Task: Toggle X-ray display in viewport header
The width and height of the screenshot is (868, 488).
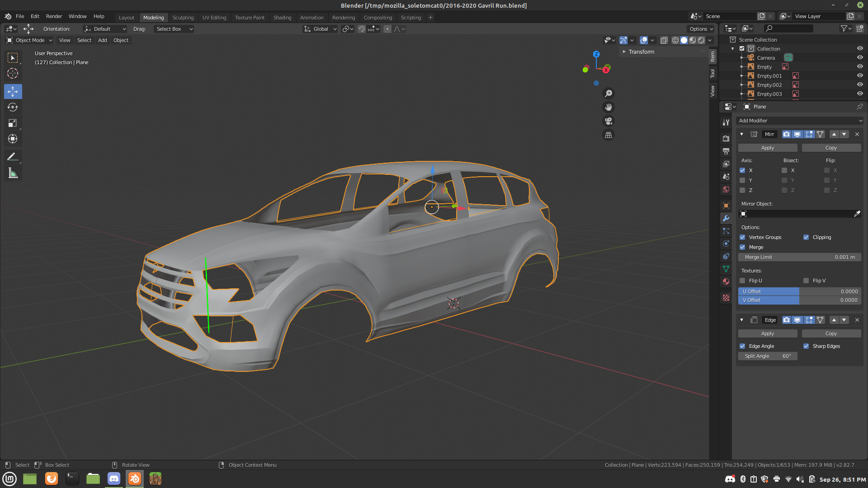Action: [x=664, y=40]
